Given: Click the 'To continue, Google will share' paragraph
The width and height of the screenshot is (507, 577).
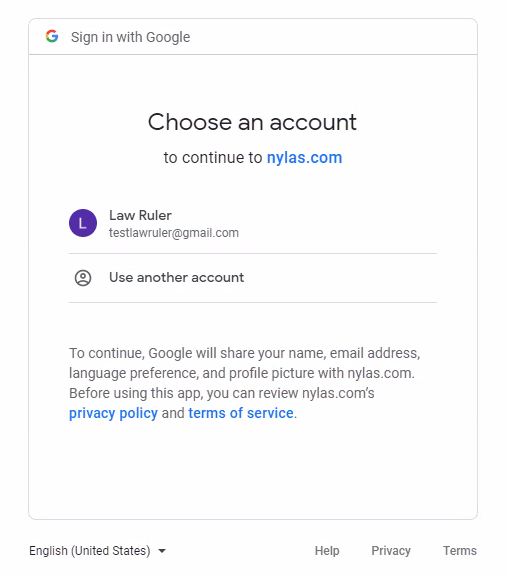Looking at the screenshot, I should click(245, 383).
